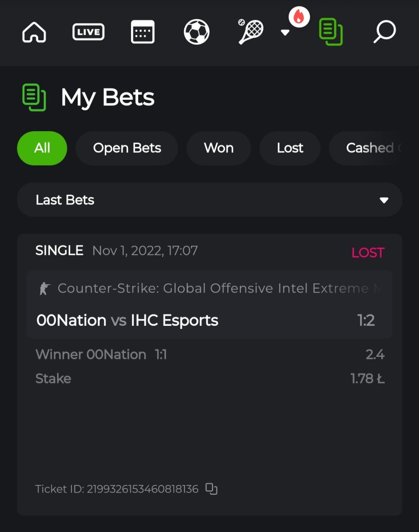Open the LIVE betting section
419x532 pixels.
click(x=89, y=32)
